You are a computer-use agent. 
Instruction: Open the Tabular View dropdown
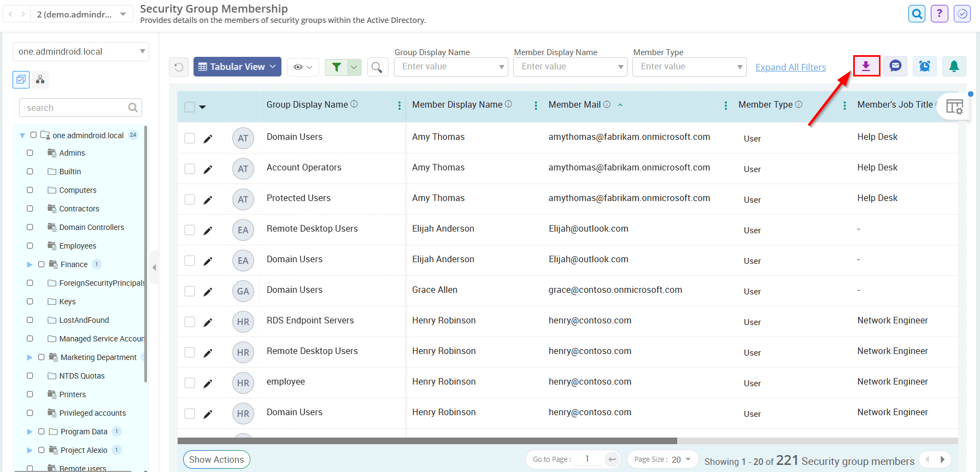(237, 67)
